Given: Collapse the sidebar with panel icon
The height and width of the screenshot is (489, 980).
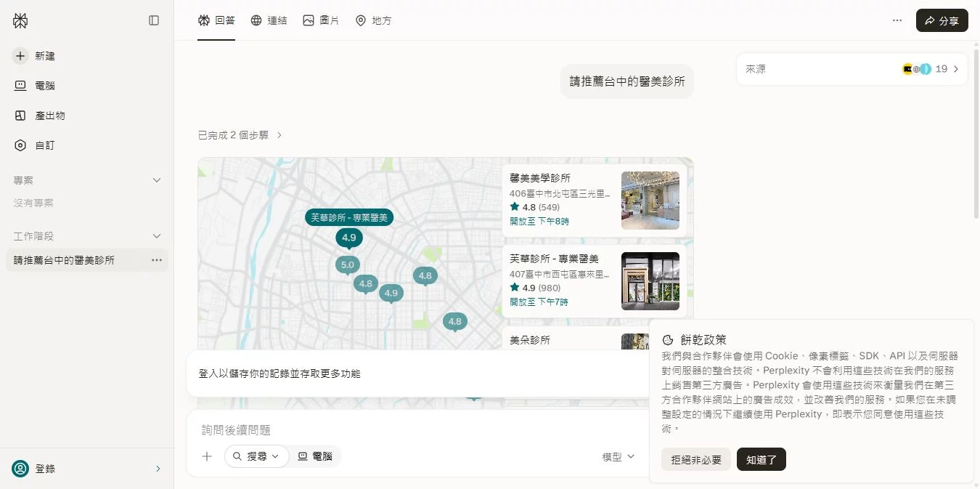Looking at the screenshot, I should point(154,21).
